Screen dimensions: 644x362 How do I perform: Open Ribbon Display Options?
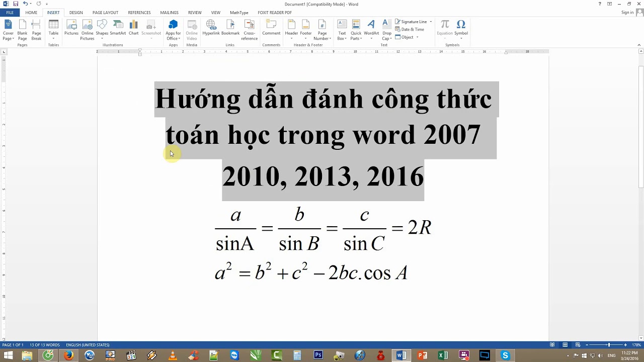(x=610, y=4)
